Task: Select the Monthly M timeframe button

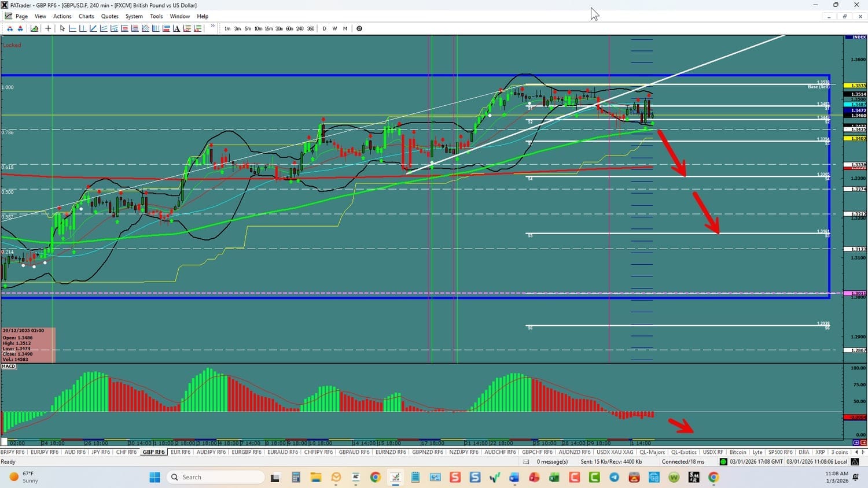Action: tap(345, 28)
